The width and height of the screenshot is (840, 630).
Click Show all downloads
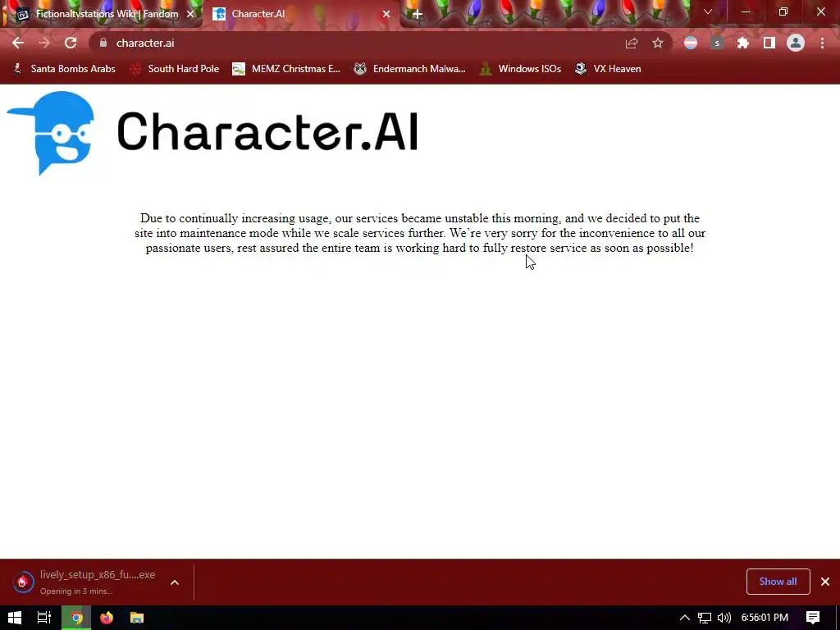pyautogui.click(x=778, y=582)
